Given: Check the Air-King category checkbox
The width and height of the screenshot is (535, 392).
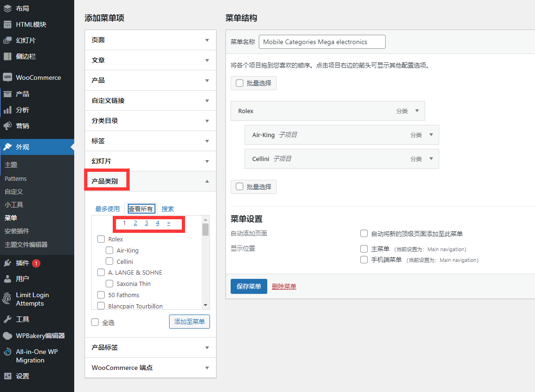Looking at the screenshot, I should tap(109, 250).
